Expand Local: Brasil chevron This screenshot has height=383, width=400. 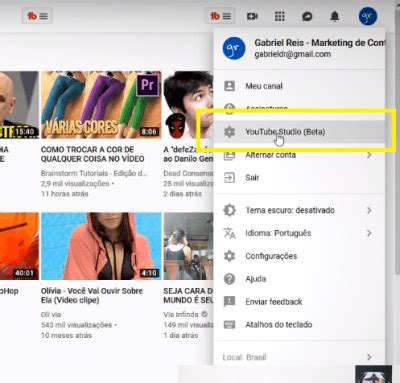pyautogui.click(x=369, y=357)
